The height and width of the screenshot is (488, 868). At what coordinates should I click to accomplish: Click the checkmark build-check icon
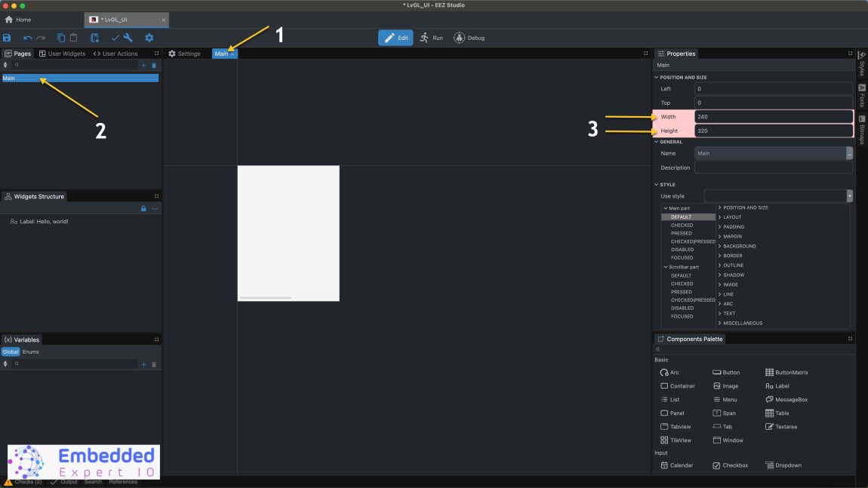pyautogui.click(x=115, y=37)
